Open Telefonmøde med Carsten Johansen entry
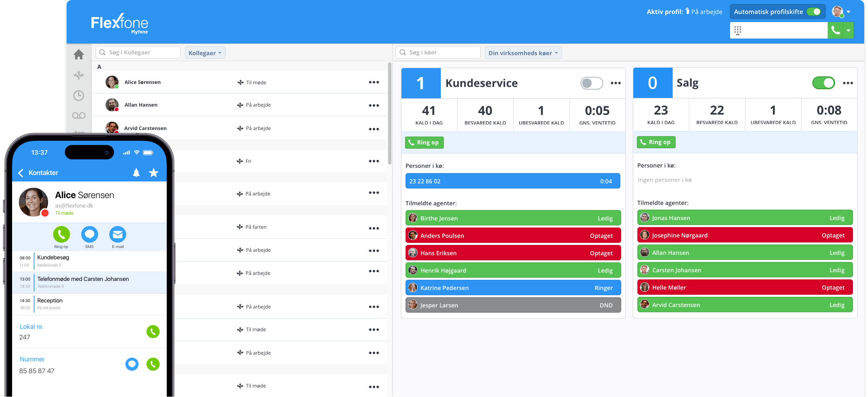The height and width of the screenshot is (397, 868). [x=90, y=282]
